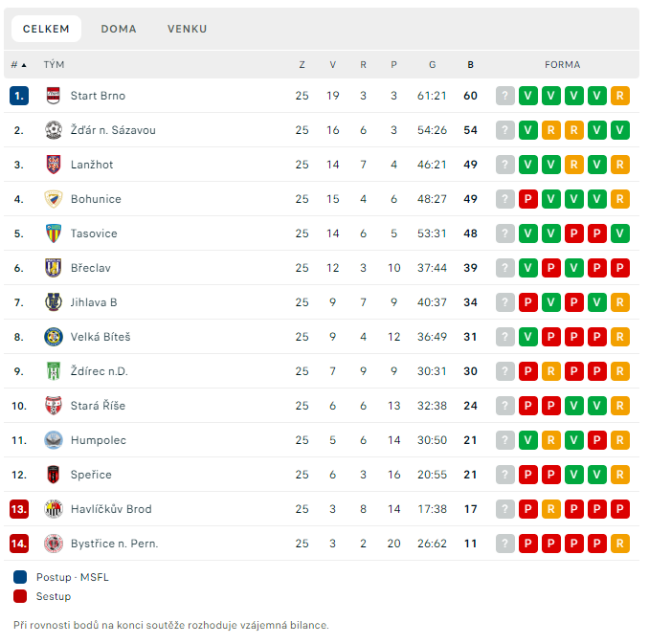Select the CELKEM tab
649x644 pixels.
[x=46, y=29]
